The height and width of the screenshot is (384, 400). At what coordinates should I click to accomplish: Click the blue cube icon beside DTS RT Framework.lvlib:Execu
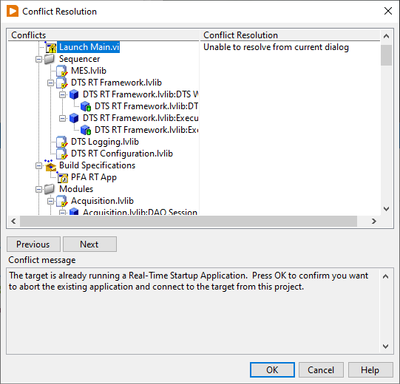74,118
